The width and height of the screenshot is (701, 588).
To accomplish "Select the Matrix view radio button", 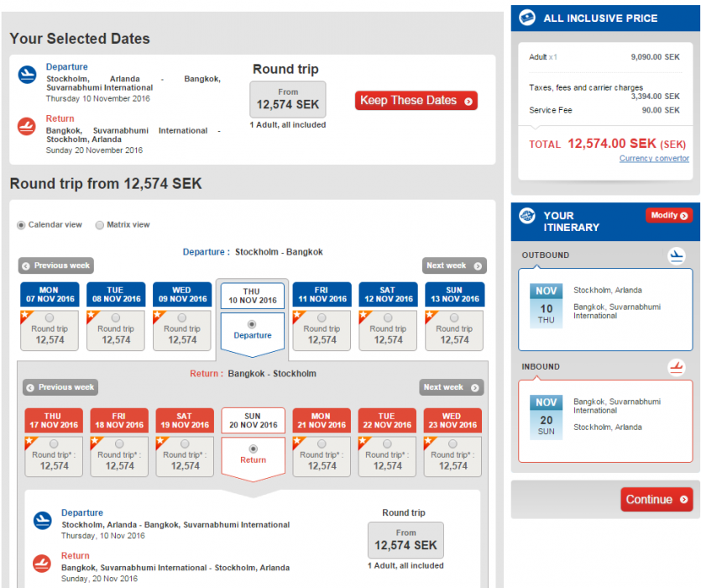I will (x=100, y=225).
